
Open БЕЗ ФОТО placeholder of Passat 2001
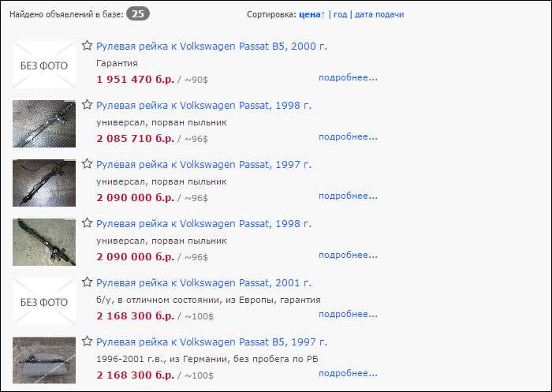pos(44,301)
